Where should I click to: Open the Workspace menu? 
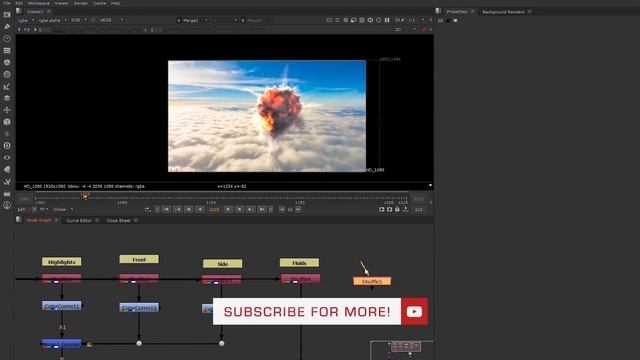click(39, 3)
